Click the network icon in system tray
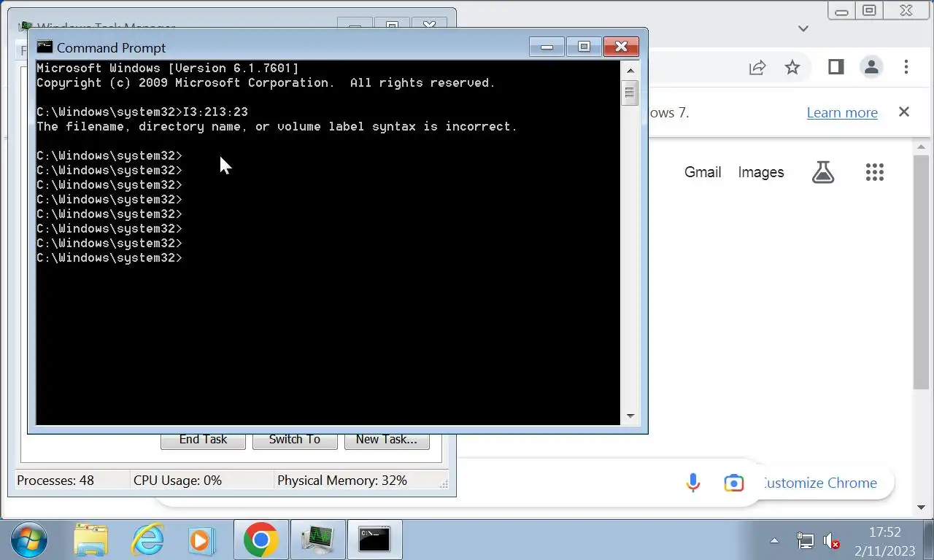934x560 pixels. click(x=806, y=541)
